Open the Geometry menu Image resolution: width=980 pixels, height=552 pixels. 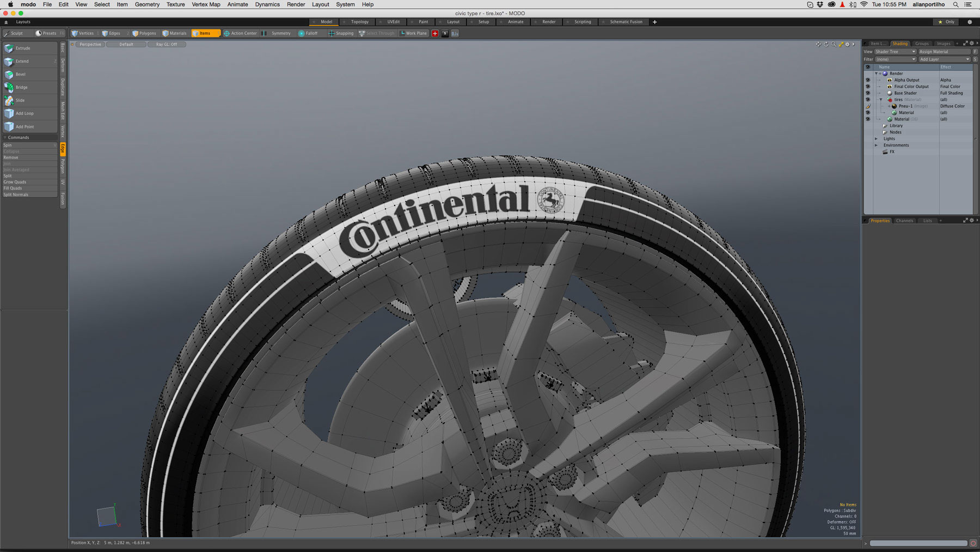click(x=146, y=4)
